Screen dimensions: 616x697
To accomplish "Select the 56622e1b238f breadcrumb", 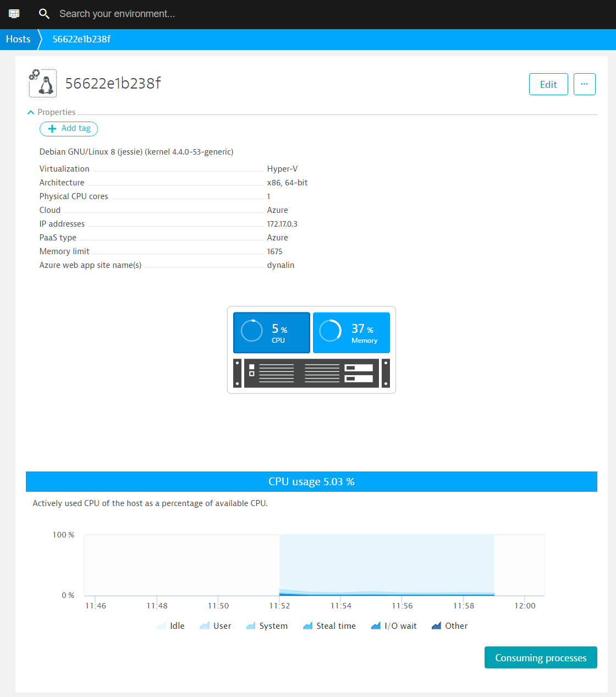I will tap(81, 39).
